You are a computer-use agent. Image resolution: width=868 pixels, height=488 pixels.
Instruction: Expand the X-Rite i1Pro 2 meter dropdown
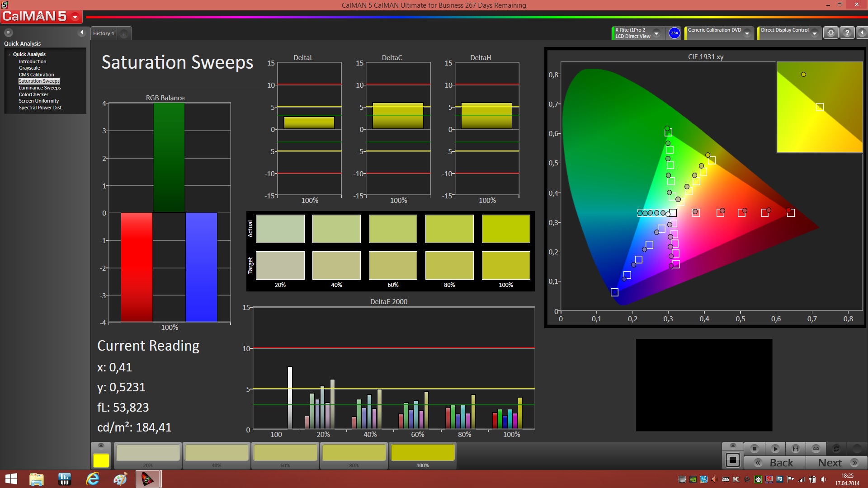[656, 33]
